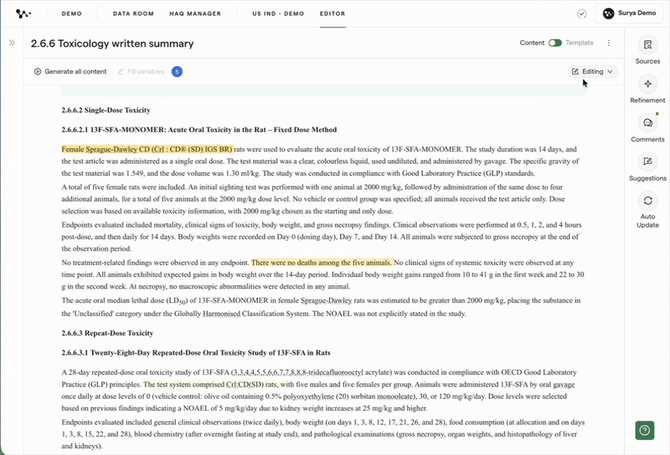Open the Suggestions panel icon
The image size is (670, 455).
click(647, 161)
